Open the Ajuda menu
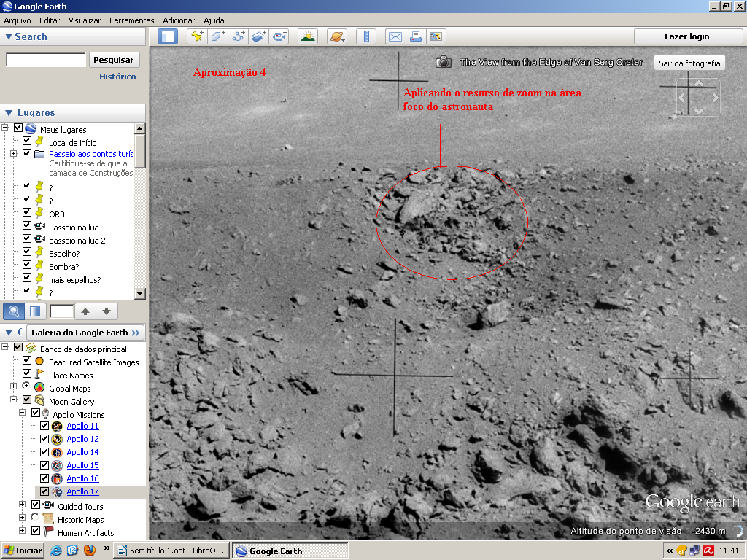 pos(214,20)
